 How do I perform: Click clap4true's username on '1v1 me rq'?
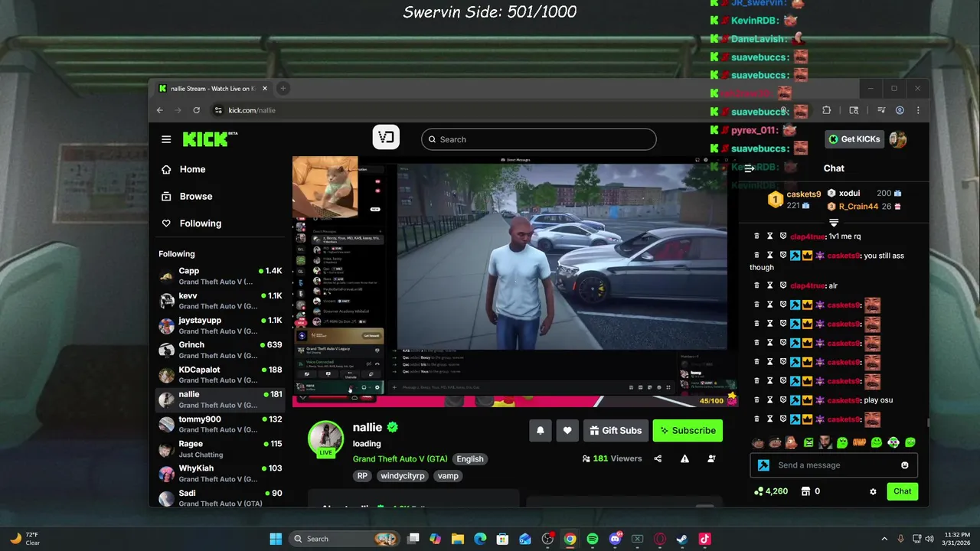(808, 236)
